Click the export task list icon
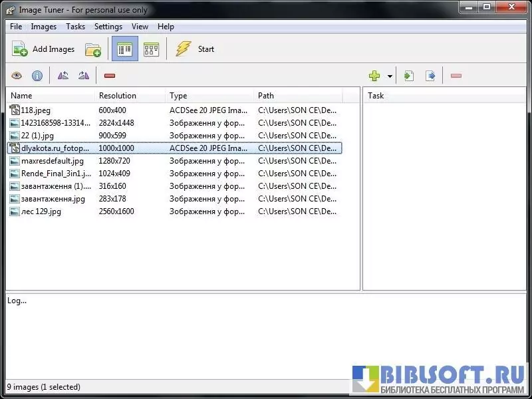532x399 pixels. 430,76
